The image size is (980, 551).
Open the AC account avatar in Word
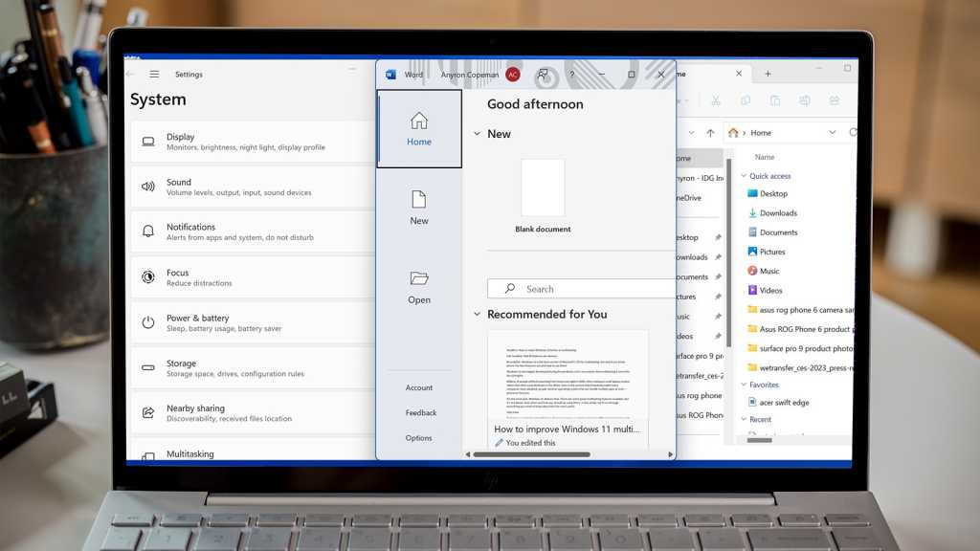tap(513, 75)
